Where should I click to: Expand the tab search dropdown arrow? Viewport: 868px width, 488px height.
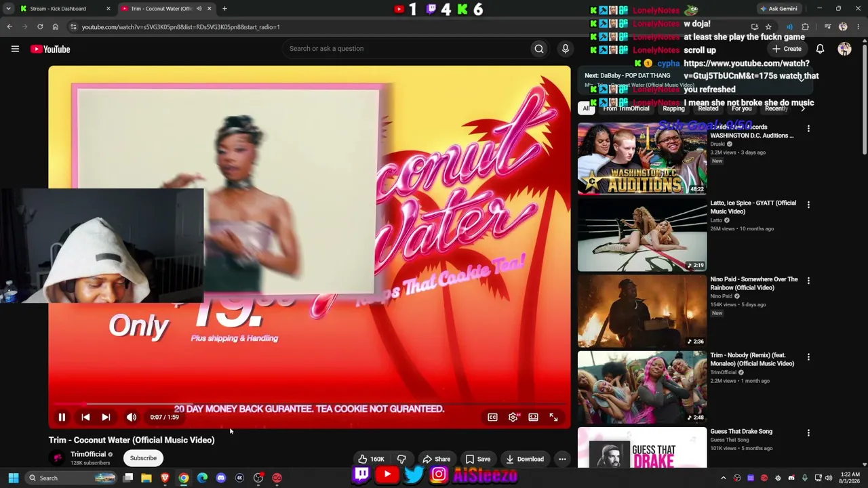(8, 9)
